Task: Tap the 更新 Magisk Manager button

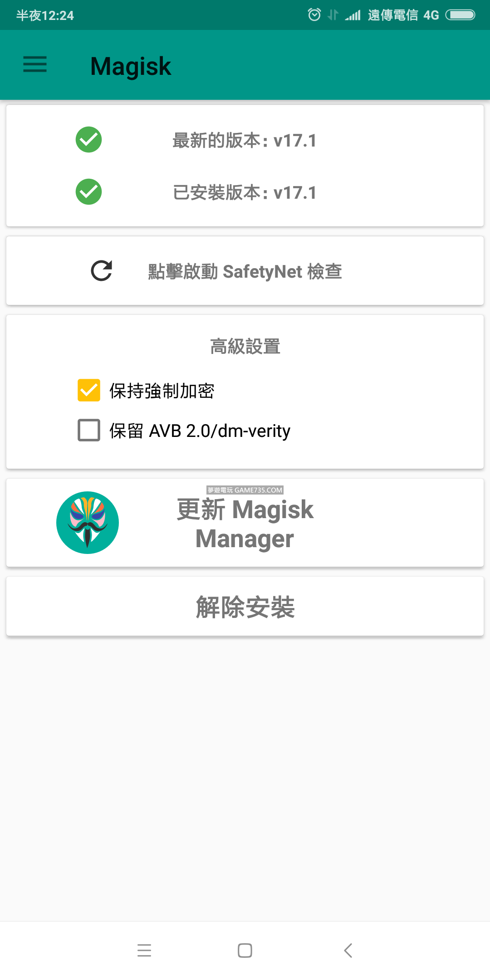Action: pos(245,524)
